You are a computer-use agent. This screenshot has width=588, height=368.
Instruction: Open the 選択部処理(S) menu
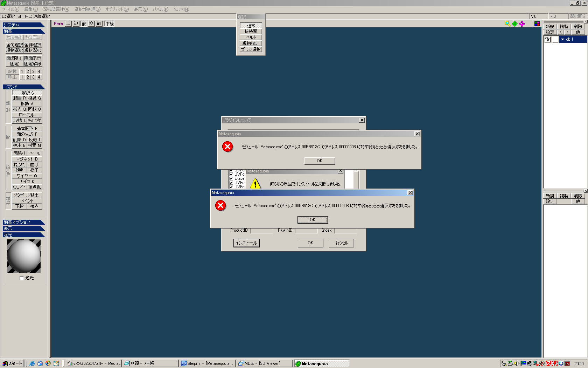pos(87,9)
